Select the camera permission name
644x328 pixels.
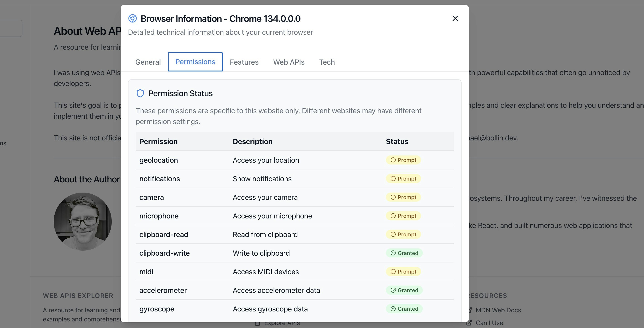click(152, 197)
